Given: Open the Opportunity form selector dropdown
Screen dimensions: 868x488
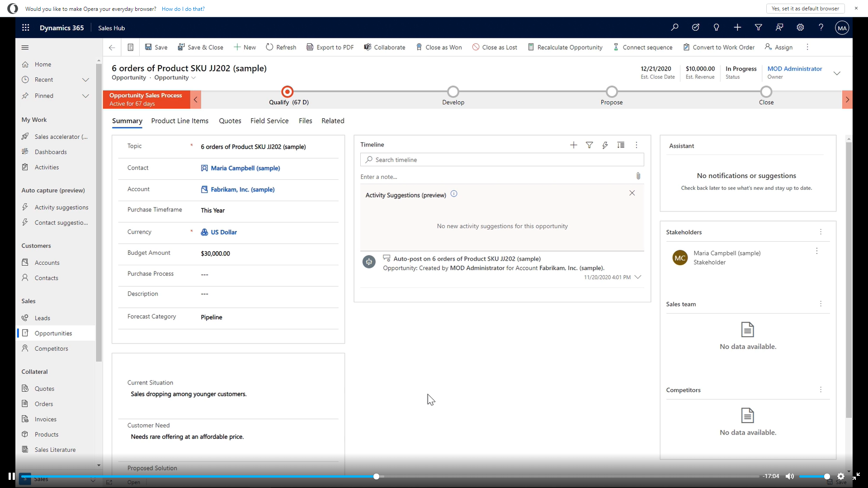Looking at the screenshot, I should [175, 78].
